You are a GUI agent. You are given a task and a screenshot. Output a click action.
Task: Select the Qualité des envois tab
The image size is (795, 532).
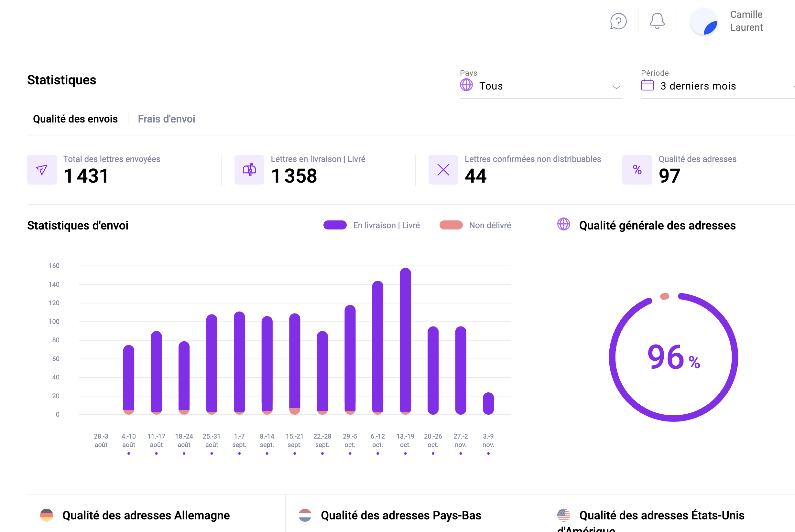pos(75,119)
